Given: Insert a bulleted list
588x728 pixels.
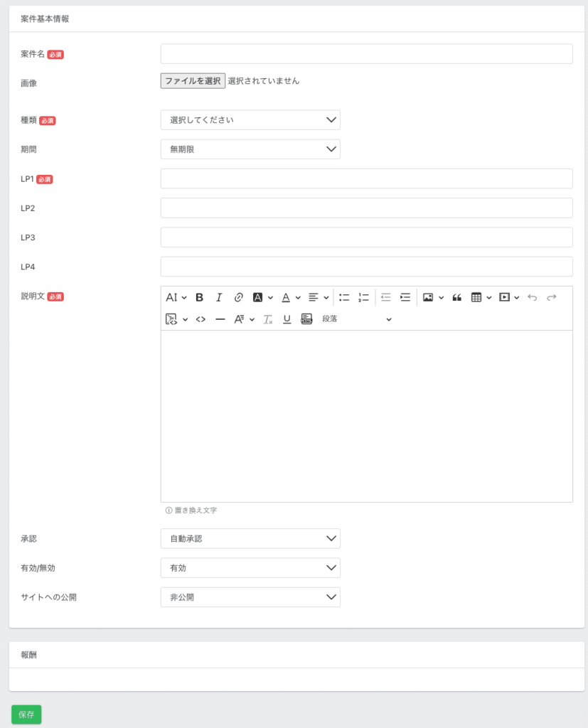Looking at the screenshot, I should [x=344, y=298].
